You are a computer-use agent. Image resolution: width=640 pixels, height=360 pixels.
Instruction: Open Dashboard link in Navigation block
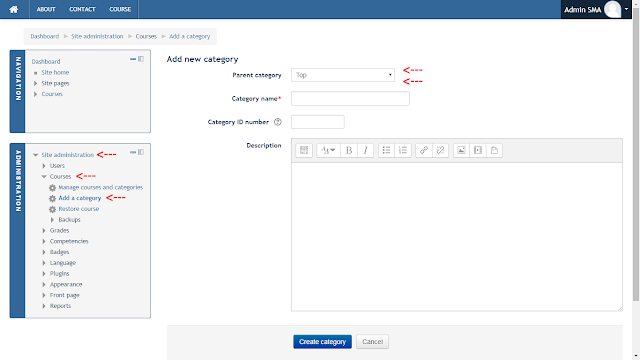[46, 62]
